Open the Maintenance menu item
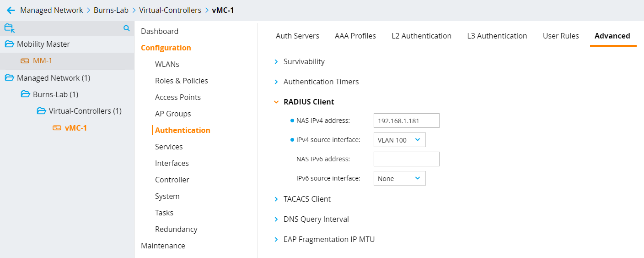The width and height of the screenshot is (644, 258). point(163,246)
